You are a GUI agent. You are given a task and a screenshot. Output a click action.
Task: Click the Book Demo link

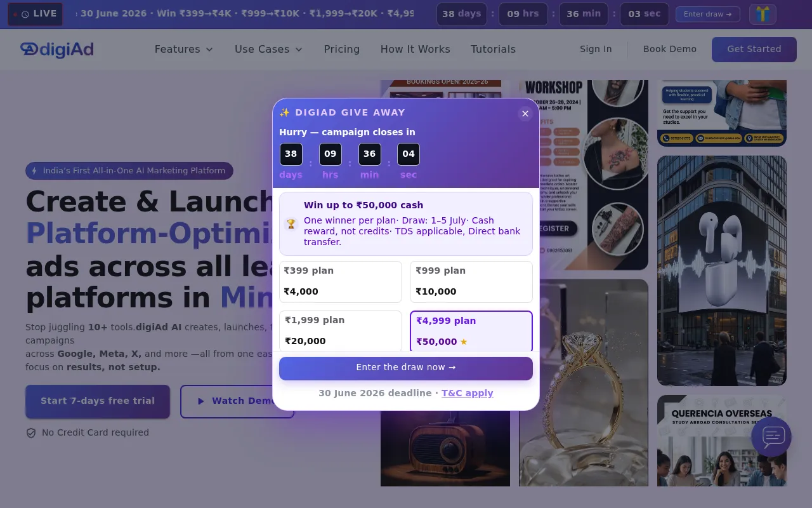click(670, 49)
